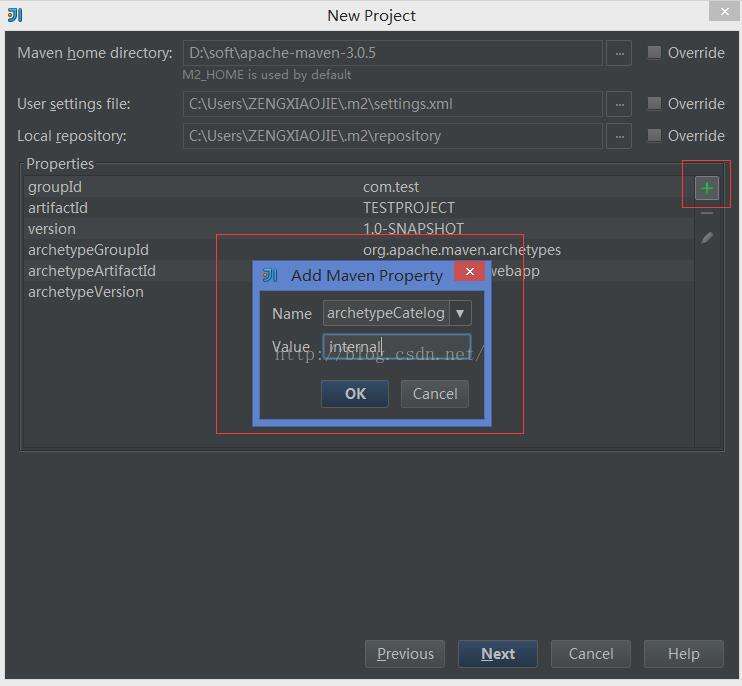This screenshot has height=686, width=742.
Task: Click the Value field containing internal
Action: tap(397, 347)
